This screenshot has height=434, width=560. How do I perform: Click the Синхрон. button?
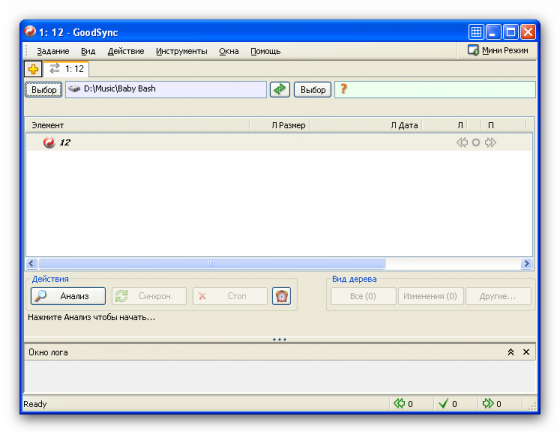(x=149, y=296)
